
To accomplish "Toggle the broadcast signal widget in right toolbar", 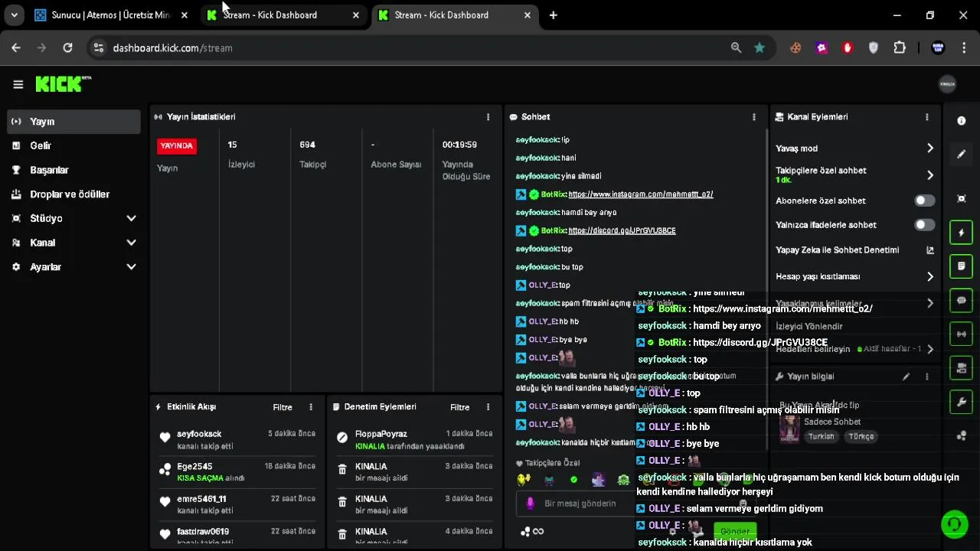I will [962, 334].
